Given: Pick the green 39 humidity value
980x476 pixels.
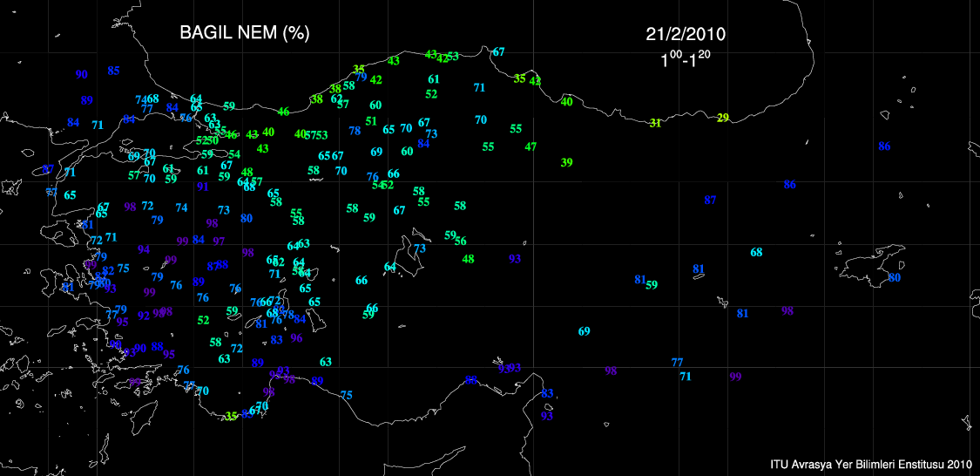Looking at the screenshot, I should [567, 162].
